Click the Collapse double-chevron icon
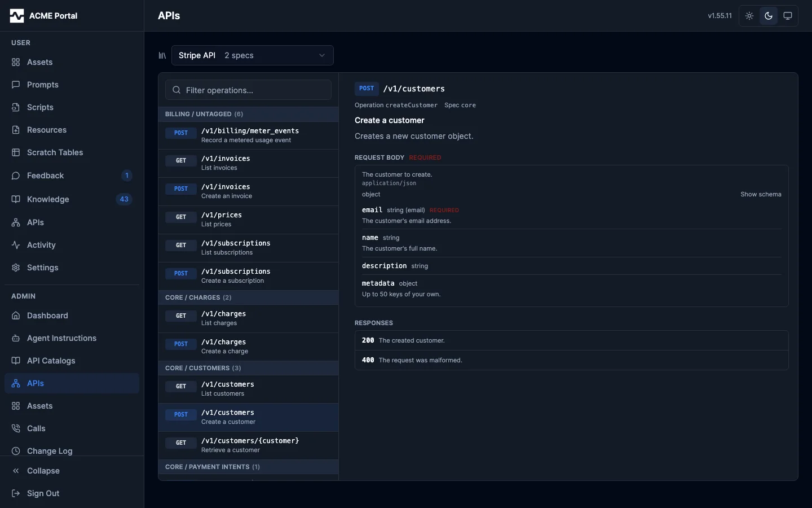This screenshot has width=812, height=508. click(16, 471)
